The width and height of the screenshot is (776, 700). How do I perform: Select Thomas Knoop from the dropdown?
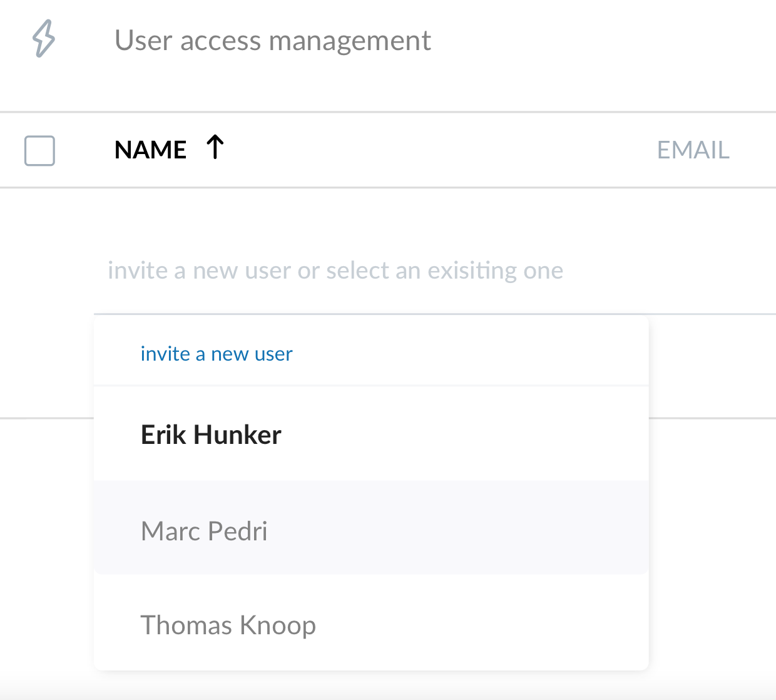pos(371,623)
